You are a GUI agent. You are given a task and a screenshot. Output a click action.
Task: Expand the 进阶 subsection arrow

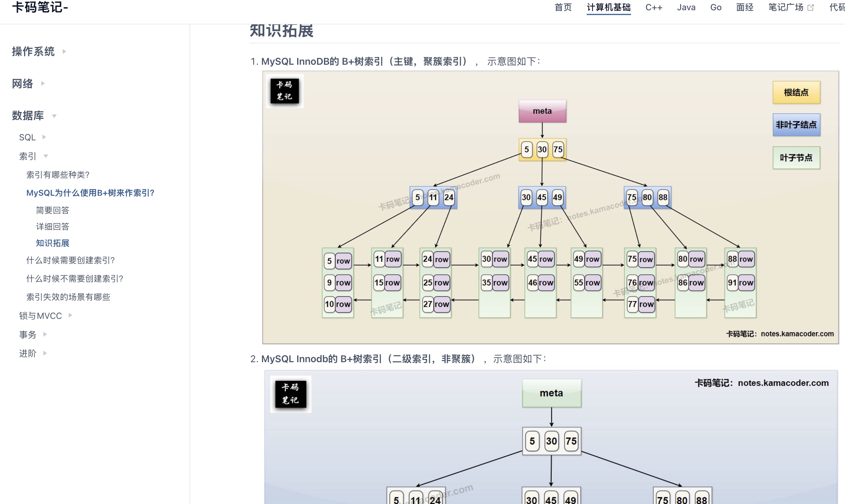[45, 353]
